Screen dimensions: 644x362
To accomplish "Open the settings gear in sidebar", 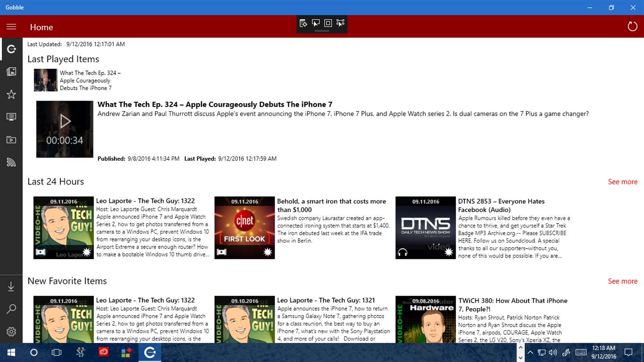I will pyautogui.click(x=11, y=332).
